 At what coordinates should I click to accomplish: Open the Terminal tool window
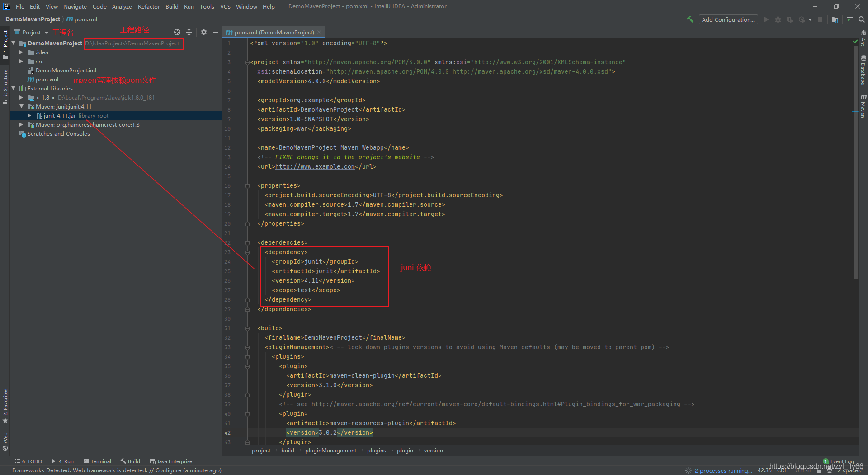point(97,461)
